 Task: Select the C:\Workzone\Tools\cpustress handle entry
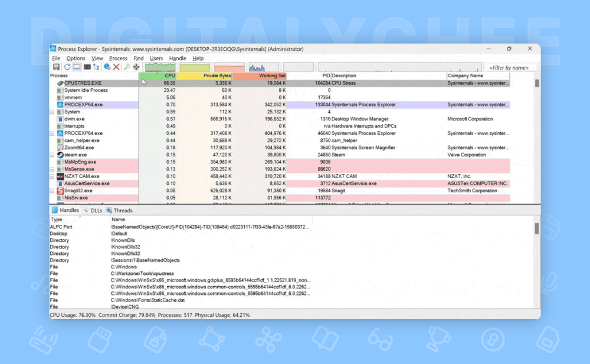[142, 274]
